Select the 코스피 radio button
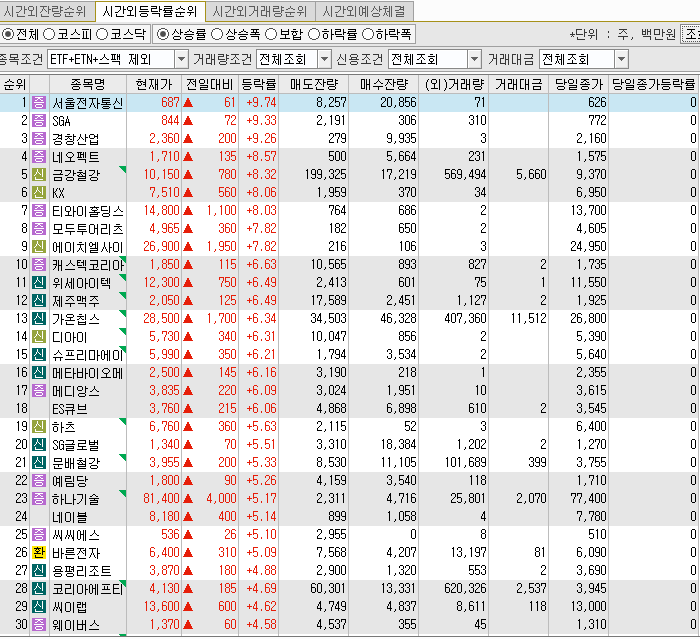The width and height of the screenshot is (700, 639). point(49,34)
